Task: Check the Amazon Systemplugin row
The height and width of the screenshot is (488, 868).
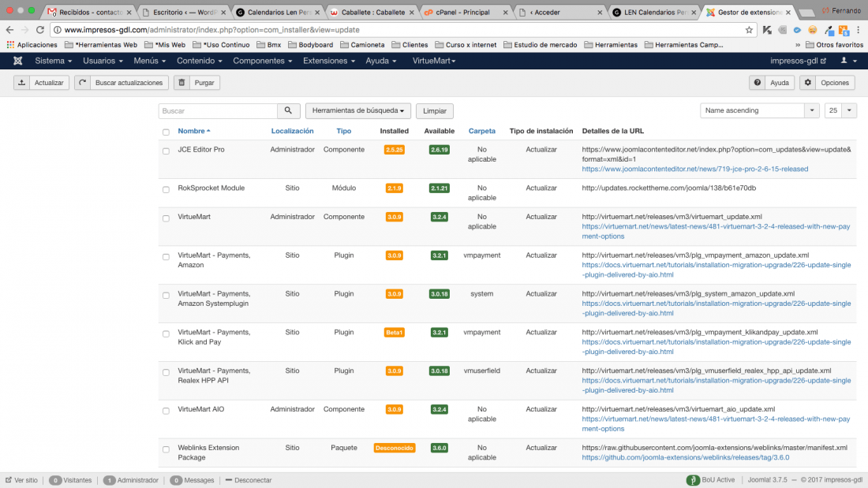Action: [x=166, y=296]
